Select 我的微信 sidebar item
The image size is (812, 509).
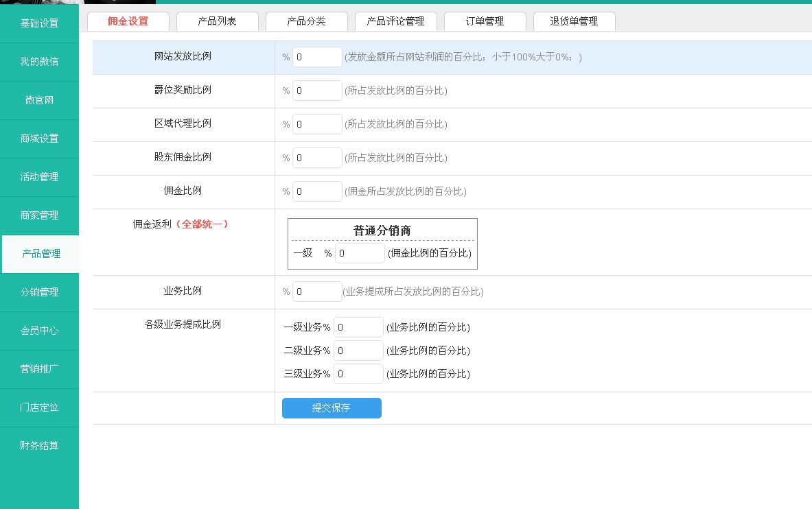(x=39, y=62)
